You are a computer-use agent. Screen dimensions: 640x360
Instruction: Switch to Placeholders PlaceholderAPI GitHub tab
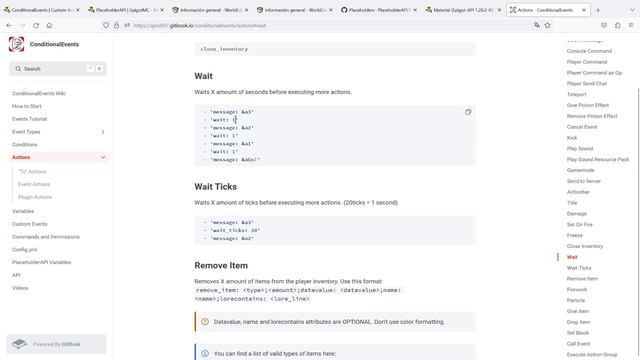[x=379, y=10]
